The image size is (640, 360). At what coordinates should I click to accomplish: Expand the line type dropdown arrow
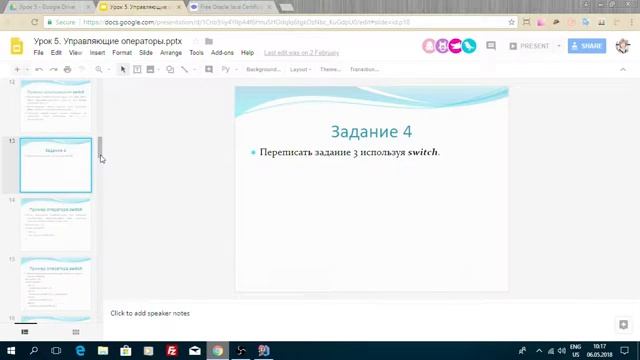click(194, 69)
